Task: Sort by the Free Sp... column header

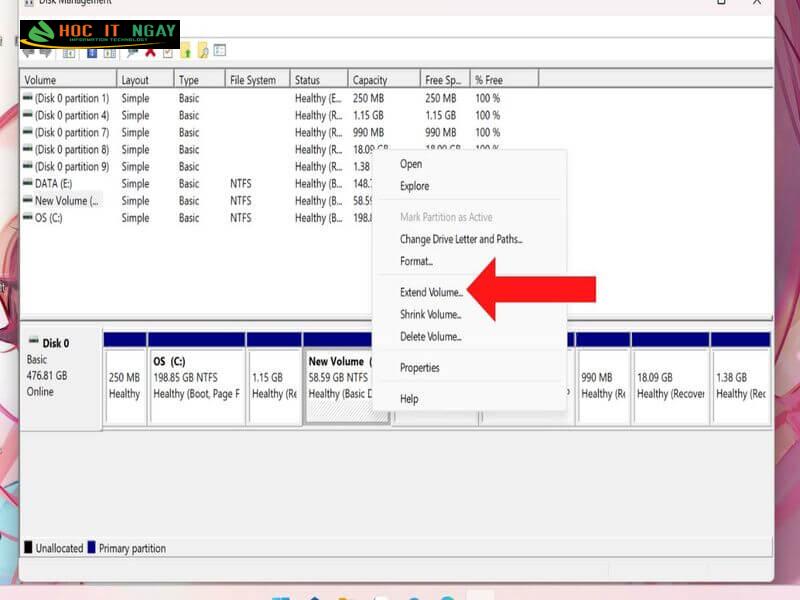Action: pyautogui.click(x=445, y=80)
